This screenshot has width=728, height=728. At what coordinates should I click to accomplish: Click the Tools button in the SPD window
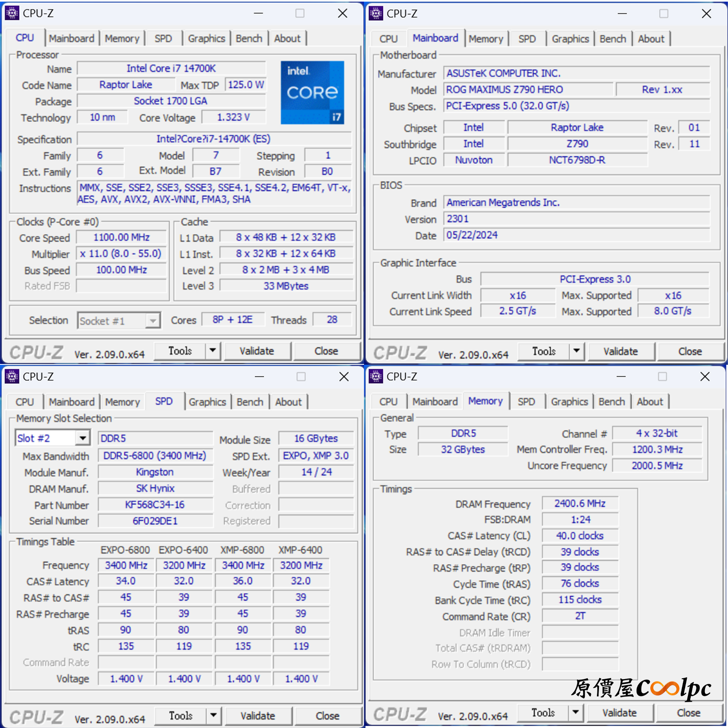180,716
